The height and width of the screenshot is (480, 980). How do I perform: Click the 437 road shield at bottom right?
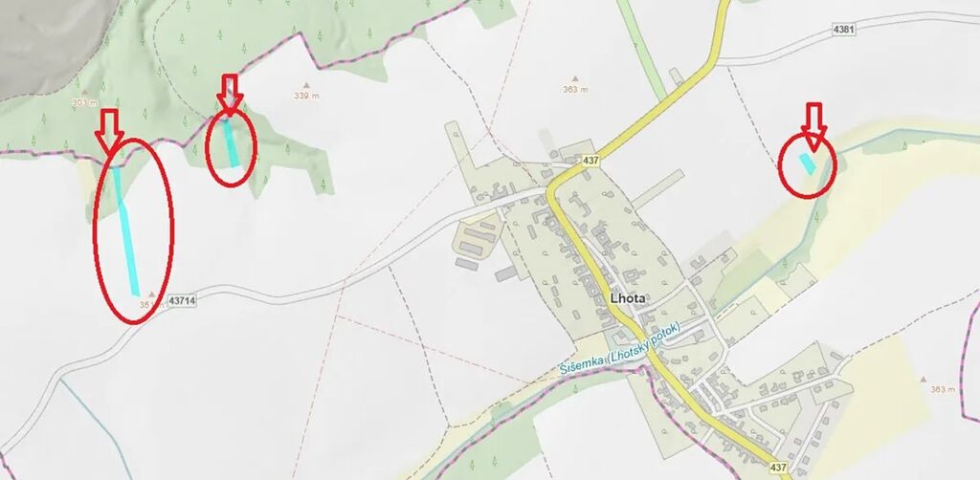tap(778, 467)
